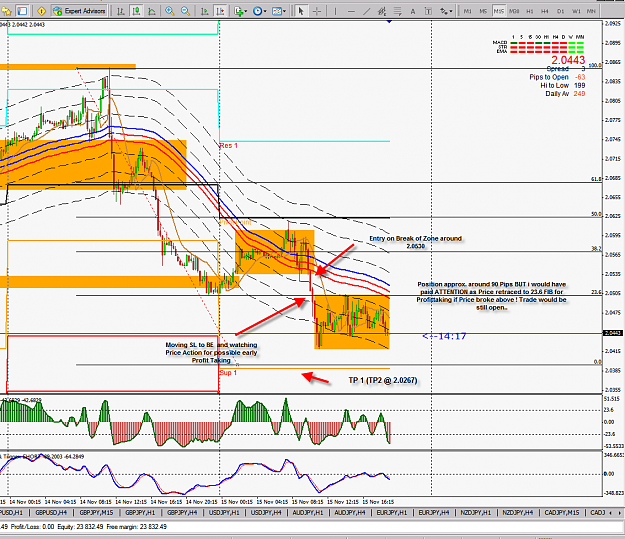Select the trendline drawing tool
Viewport: 625px width, 539px height.
click(x=366, y=11)
